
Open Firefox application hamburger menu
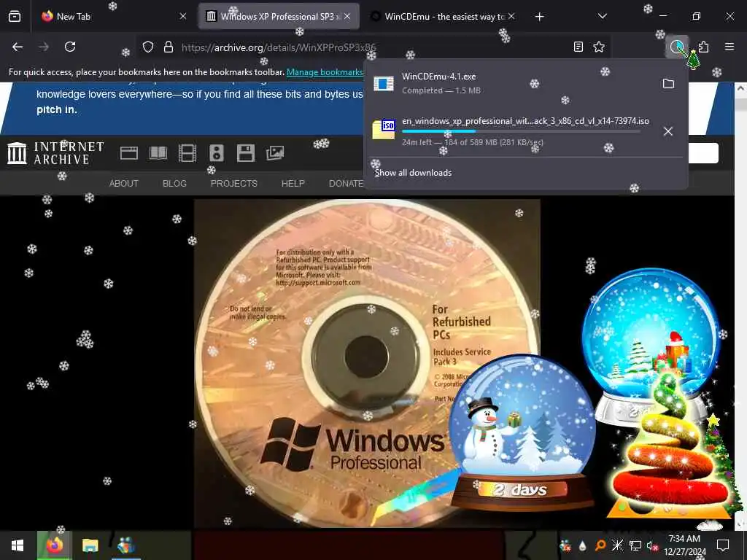(x=729, y=47)
